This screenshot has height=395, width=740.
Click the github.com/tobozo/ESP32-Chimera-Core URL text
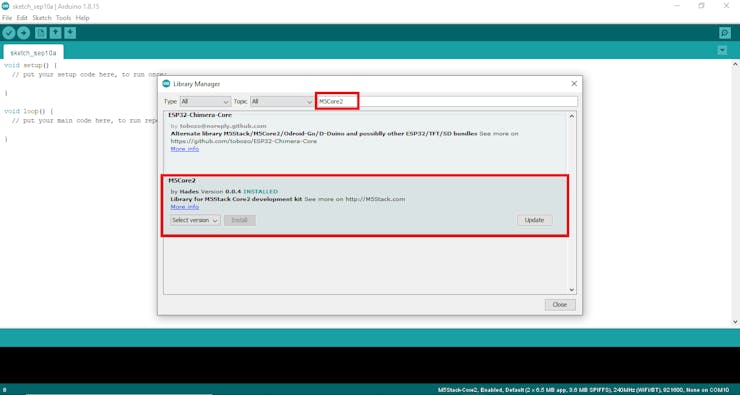click(244, 141)
